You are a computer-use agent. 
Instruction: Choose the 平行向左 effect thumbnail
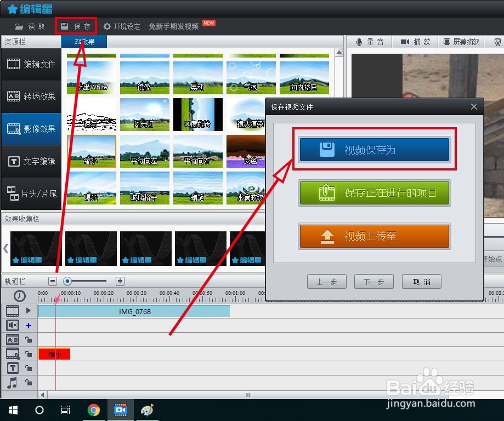[x=145, y=151]
